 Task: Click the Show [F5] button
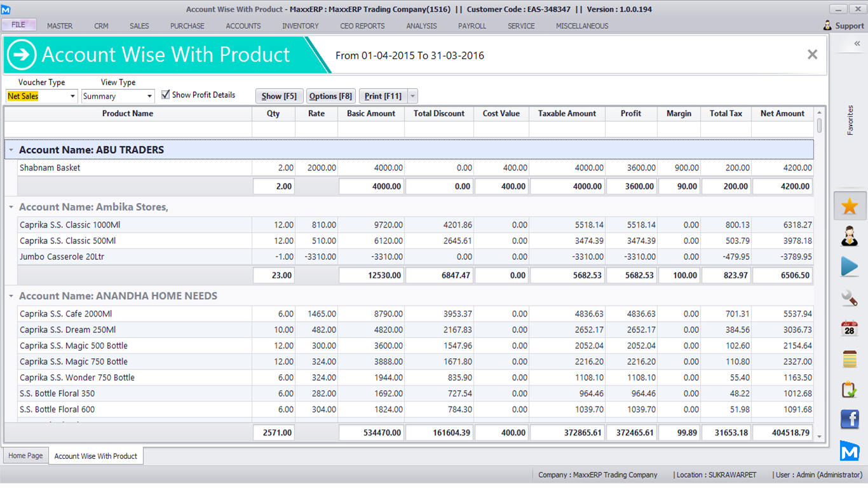pos(280,96)
